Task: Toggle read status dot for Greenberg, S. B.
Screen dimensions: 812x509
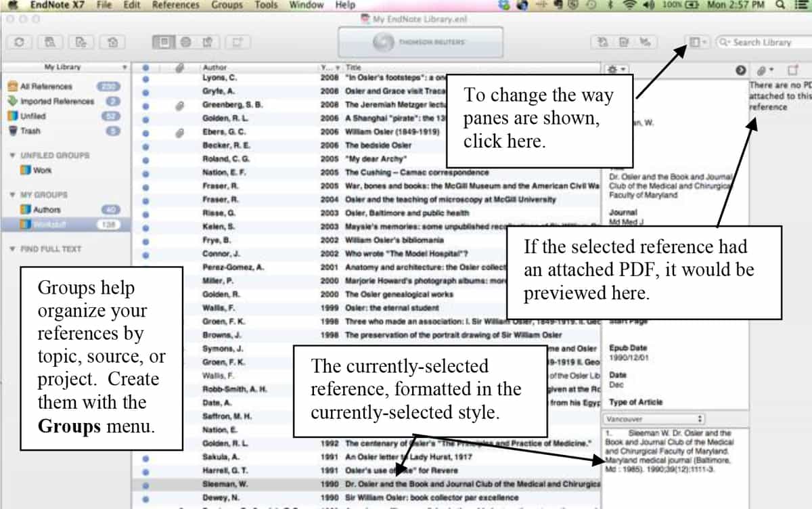Action: tap(146, 105)
